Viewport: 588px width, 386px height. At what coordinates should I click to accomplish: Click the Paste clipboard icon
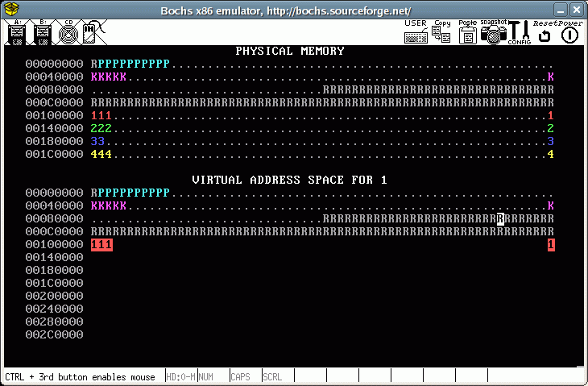pyautogui.click(x=467, y=32)
